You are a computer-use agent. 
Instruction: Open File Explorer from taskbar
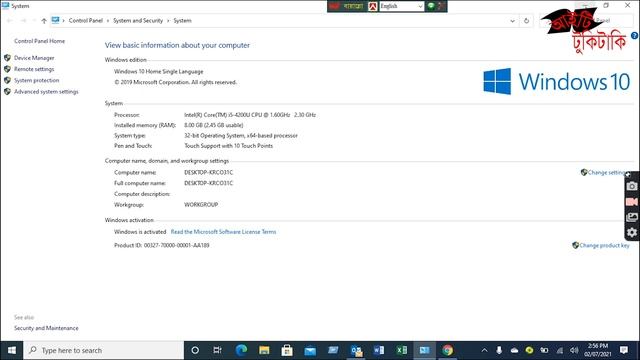click(x=264, y=350)
